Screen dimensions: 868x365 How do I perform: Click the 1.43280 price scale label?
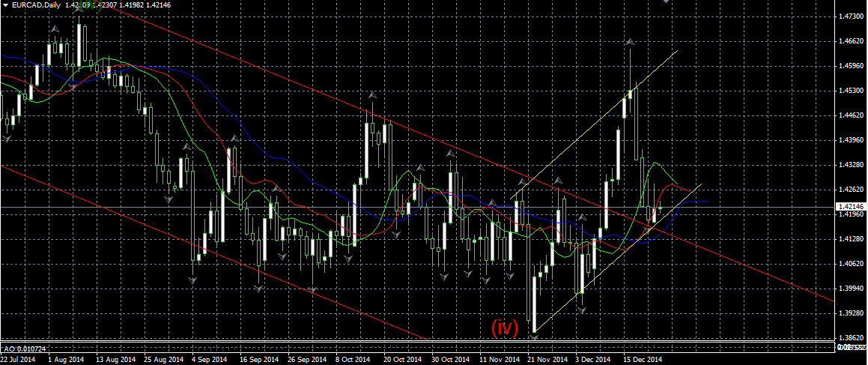pos(850,165)
